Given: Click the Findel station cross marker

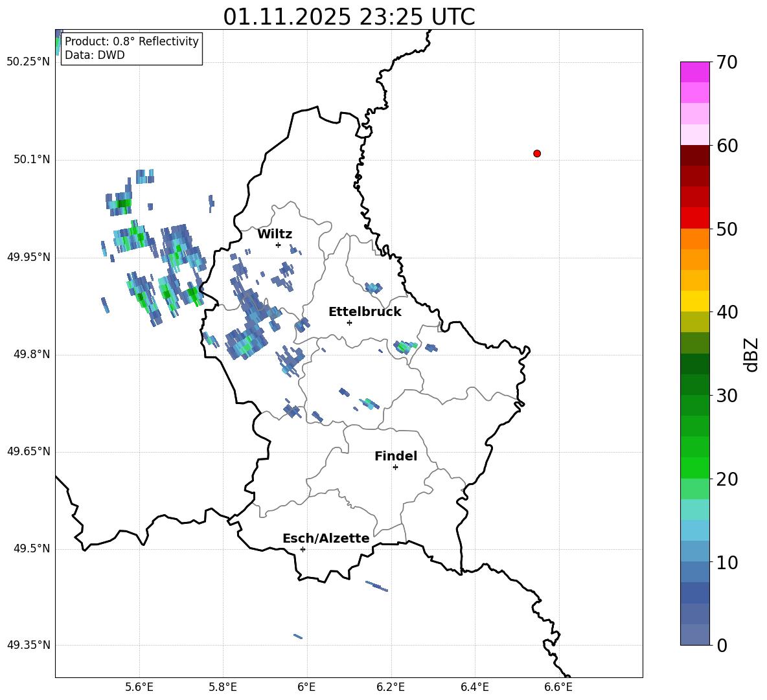Looking at the screenshot, I should (395, 468).
